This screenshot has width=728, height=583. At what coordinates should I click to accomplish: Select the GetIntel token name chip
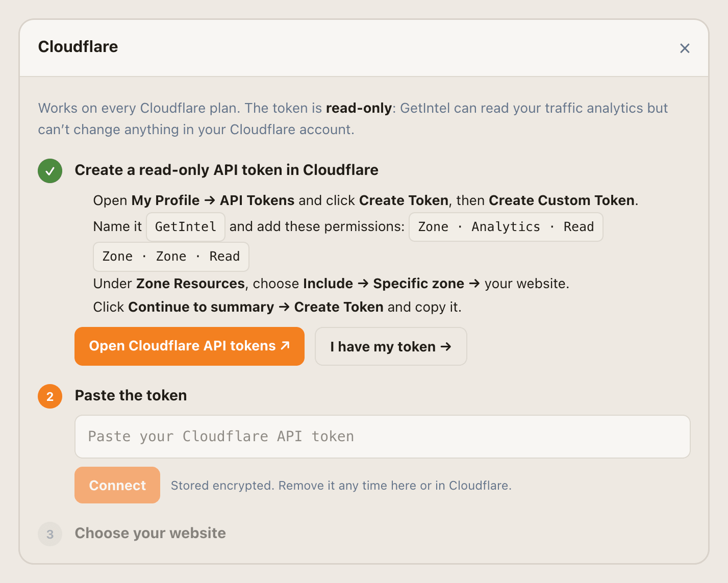coord(186,227)
